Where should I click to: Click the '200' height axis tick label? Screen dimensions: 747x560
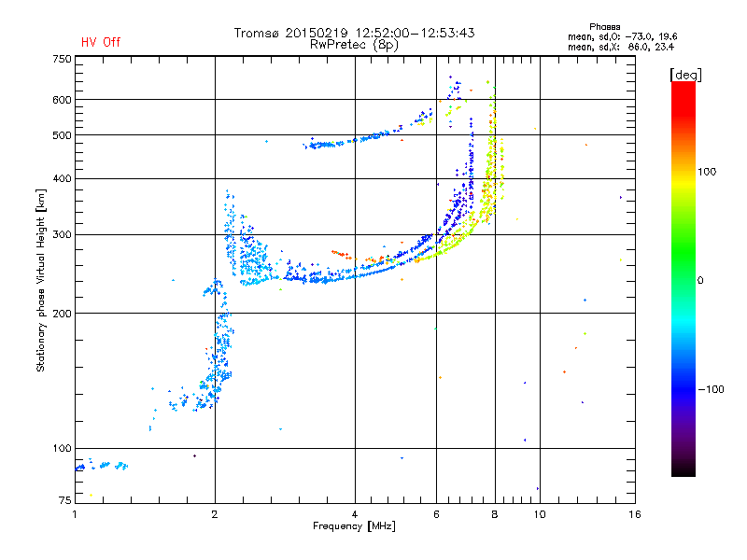pos(62,314)
